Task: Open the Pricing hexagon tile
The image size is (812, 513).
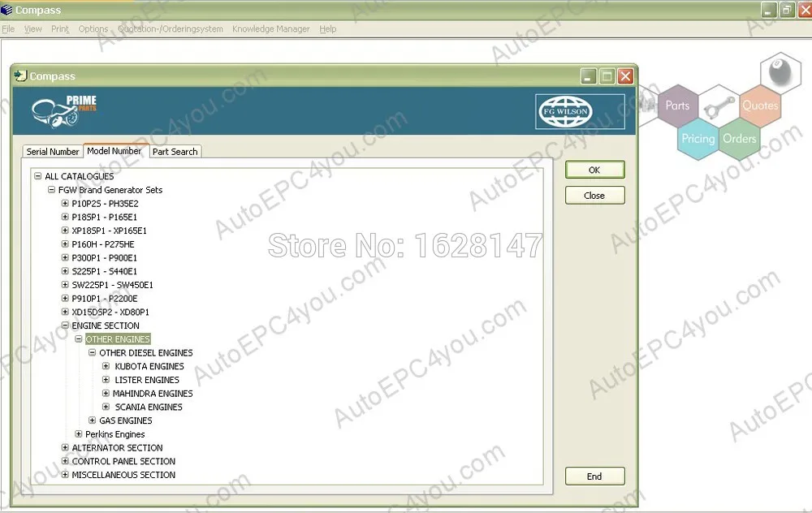Action: pos(698,139)
